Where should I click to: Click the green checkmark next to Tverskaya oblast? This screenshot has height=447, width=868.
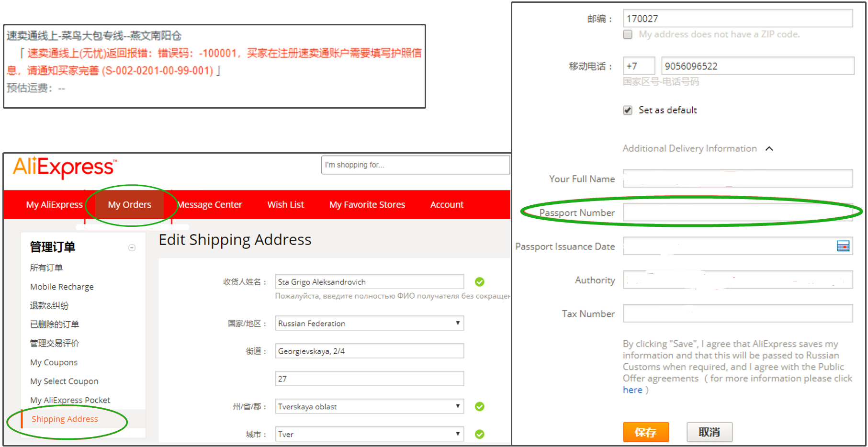[480, 406]
